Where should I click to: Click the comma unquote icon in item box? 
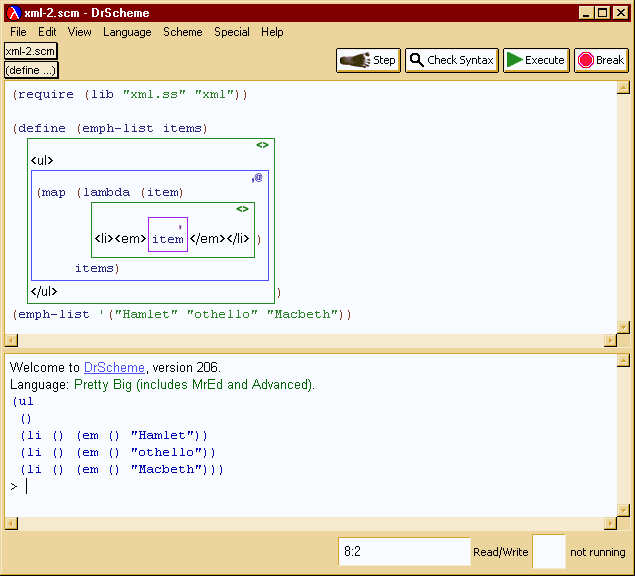pyautogui.click(x=180, y=226)
